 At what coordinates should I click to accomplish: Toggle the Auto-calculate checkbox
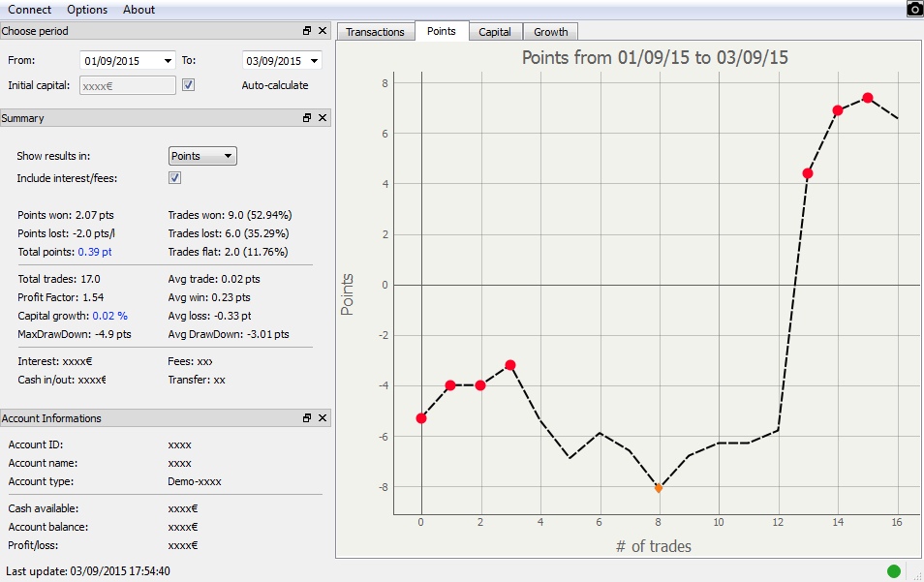pyautogui.click(x=188, y=85)
